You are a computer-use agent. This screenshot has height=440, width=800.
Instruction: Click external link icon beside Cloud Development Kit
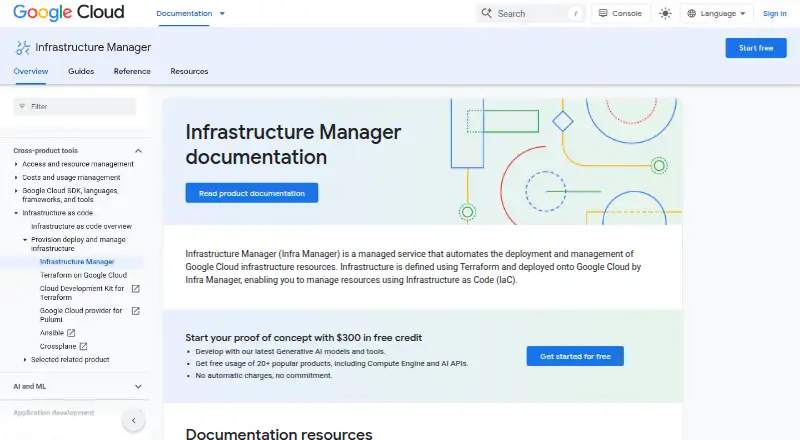[136, 288]
